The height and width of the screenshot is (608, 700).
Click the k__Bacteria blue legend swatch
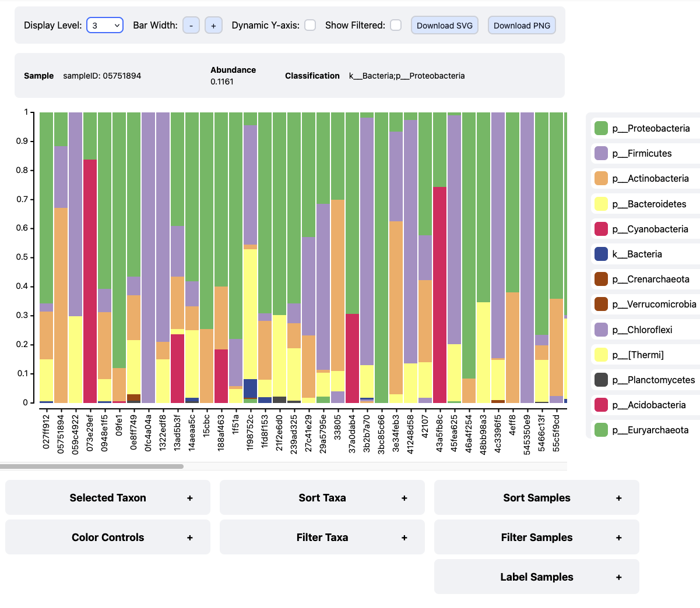pos(601,254)
